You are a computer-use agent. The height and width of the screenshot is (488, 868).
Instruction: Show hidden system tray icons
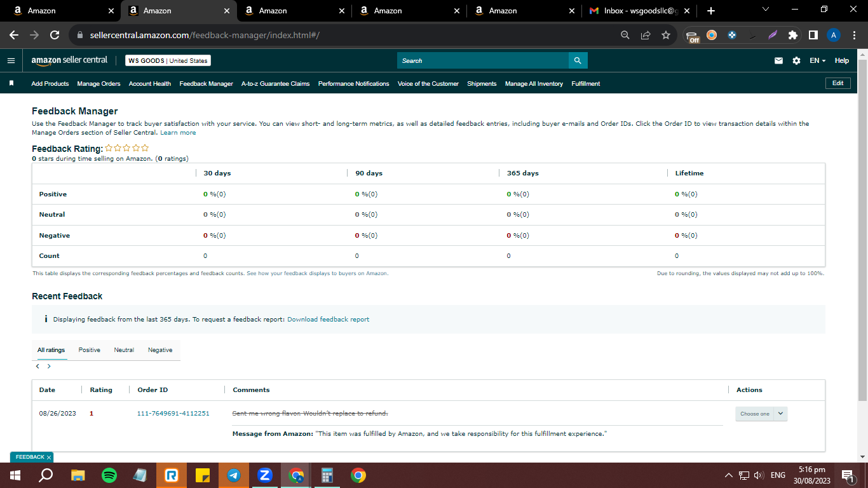(728, 475)
